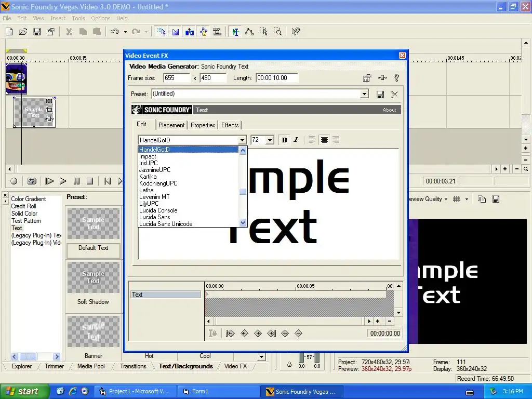
Task: Toggle Bold text formatting
Action: pos(284,140)
